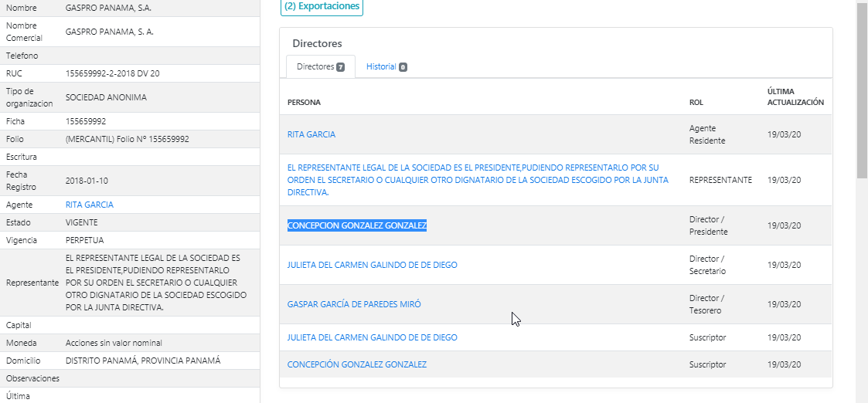Open GASPAR GARCÍA DE PAREDES MIRÓ link
This screenshot has height=403, width=868.
click(x=354, y=305)
